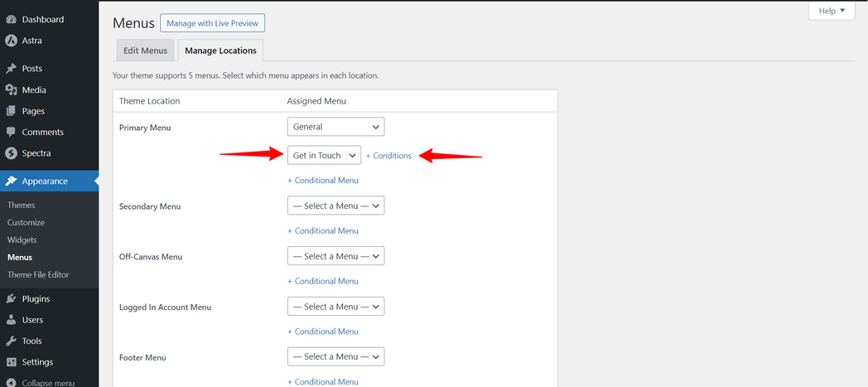Open Theme File Editor submenu item
This screenshot has width=868, height=387.
pyautogui.click(x=38, y=274)
